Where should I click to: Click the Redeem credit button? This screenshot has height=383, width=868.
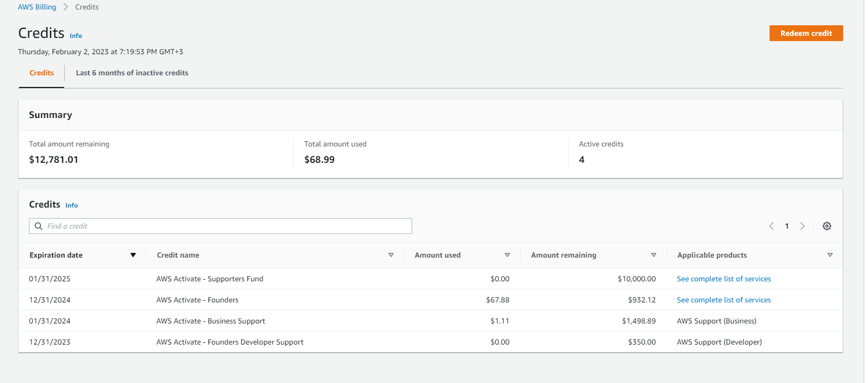click(806, 33)
